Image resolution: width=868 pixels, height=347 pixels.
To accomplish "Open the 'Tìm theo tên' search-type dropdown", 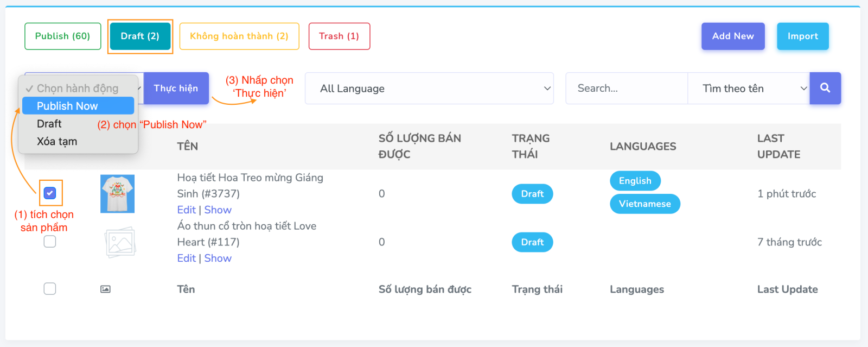I will (748, 89).
